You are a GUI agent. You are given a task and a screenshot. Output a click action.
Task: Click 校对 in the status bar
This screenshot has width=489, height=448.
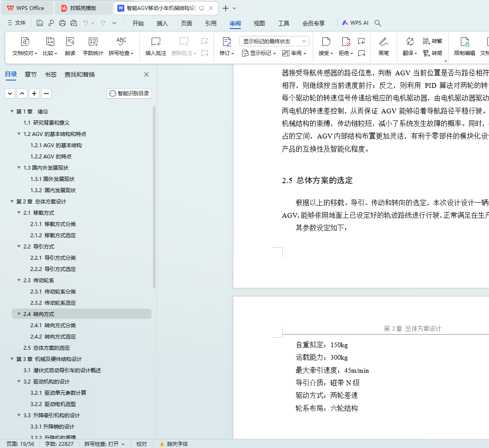(142, 444)
